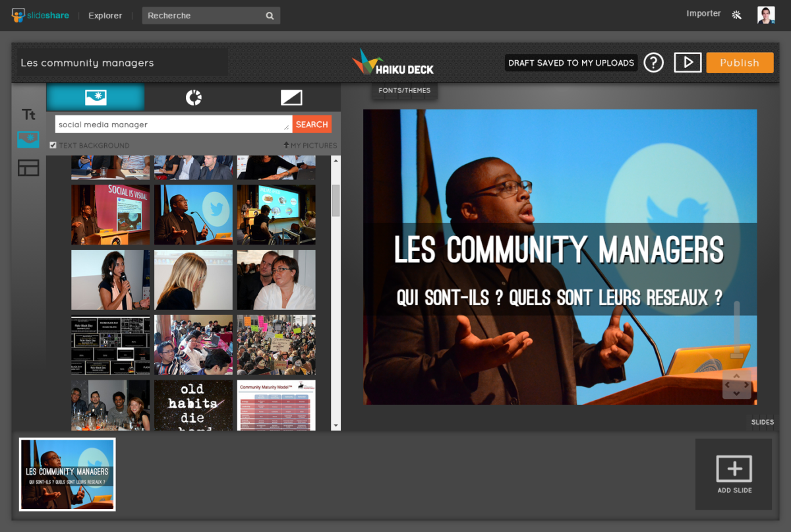This screenshot has height=532, width=791.
Task: Click the Publish button
Action: [740, 63]
